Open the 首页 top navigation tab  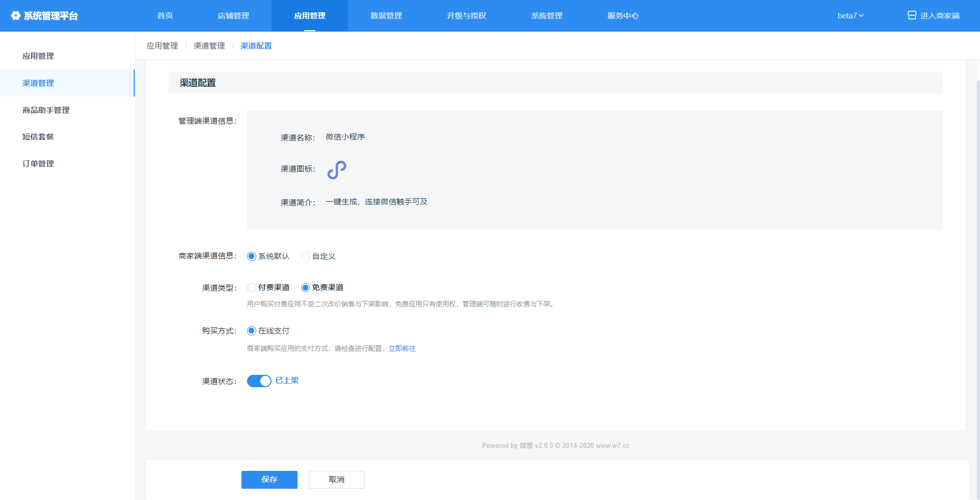tap(165, 16)
